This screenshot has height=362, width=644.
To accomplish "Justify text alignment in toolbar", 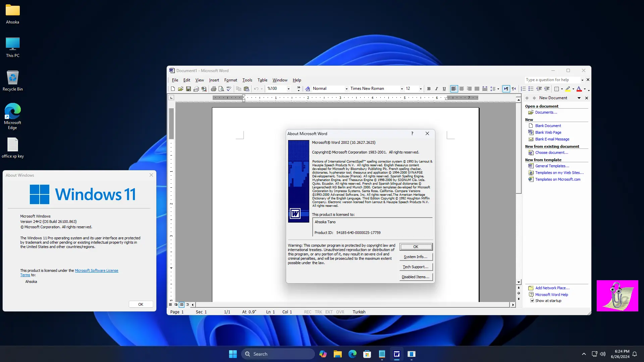I will (x=477, y=89).
